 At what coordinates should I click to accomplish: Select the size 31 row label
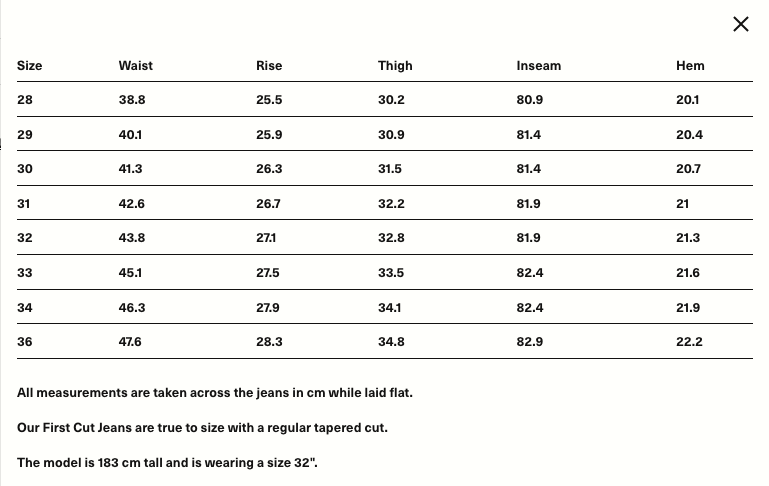coord(24,204)
